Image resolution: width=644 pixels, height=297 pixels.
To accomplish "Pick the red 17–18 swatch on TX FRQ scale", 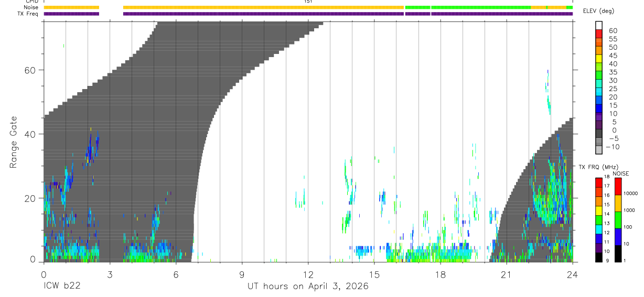I will (599, 182).
